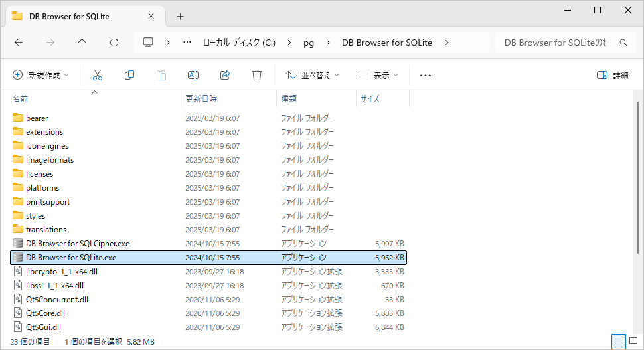
Task: Select the libssl-1_1-x64.dll file
Action: coord(54,286)
